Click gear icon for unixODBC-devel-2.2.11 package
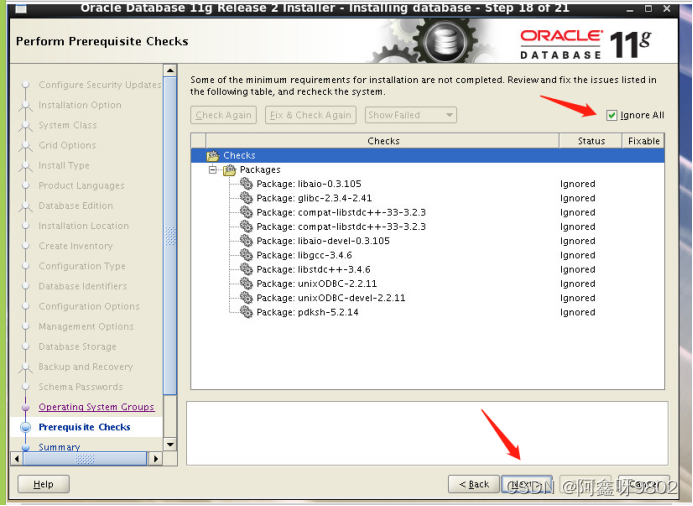The width and height of the screenshot is (693, 506). pos(246,298)
